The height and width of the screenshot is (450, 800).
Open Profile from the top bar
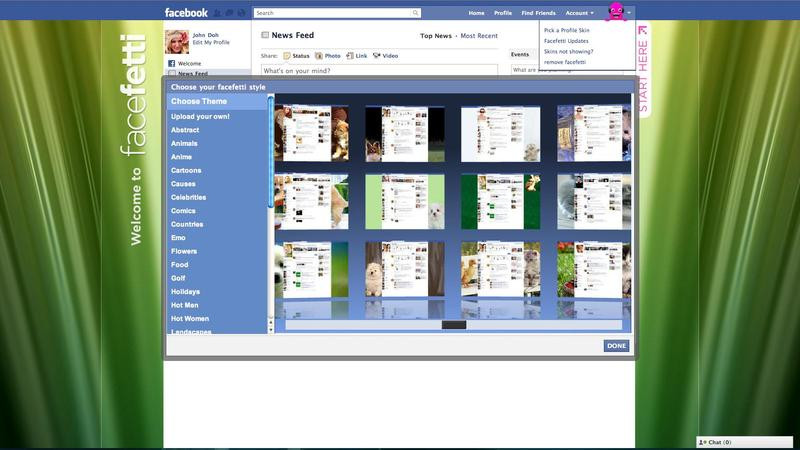point(503,13)
